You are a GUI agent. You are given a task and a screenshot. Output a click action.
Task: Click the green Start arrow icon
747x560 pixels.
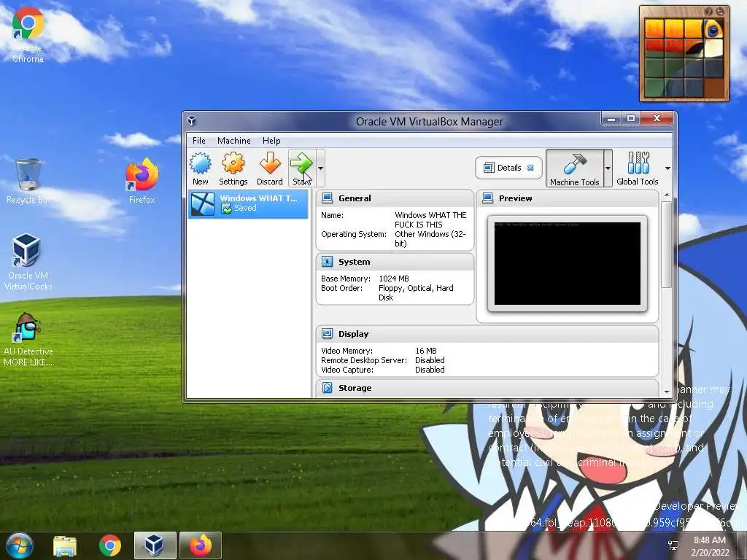[x=301, y=163]
